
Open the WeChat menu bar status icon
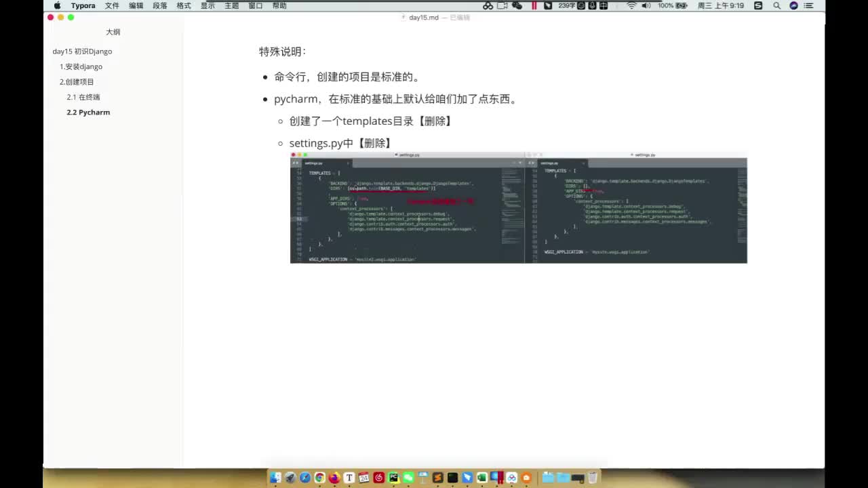[517, 5]
